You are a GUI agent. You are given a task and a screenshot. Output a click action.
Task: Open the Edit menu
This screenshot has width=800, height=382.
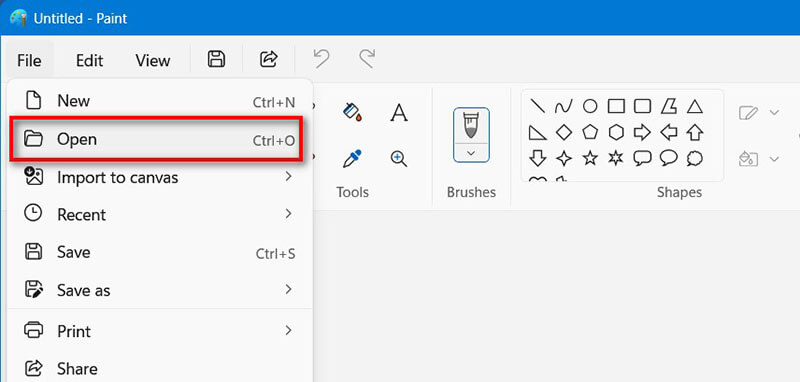89,60
